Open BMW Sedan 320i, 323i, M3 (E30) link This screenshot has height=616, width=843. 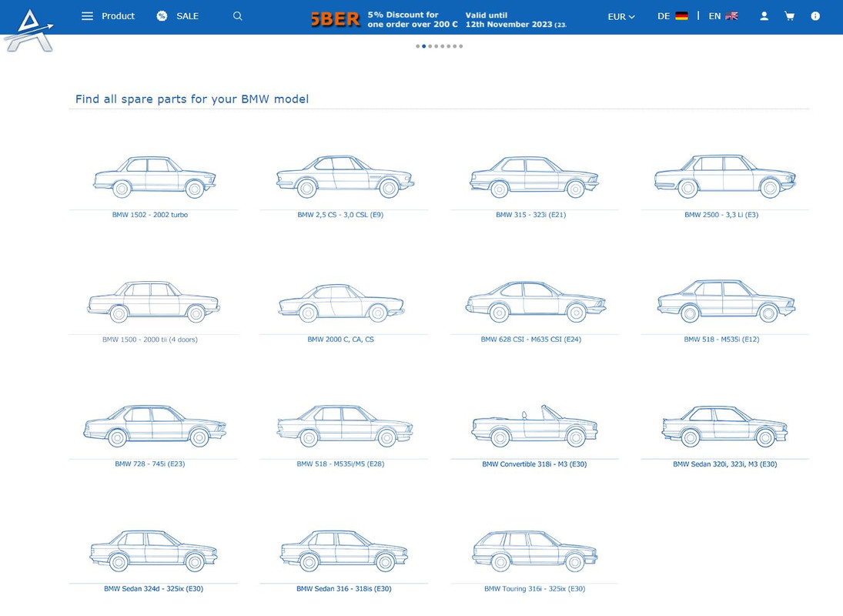pos(724,464)
